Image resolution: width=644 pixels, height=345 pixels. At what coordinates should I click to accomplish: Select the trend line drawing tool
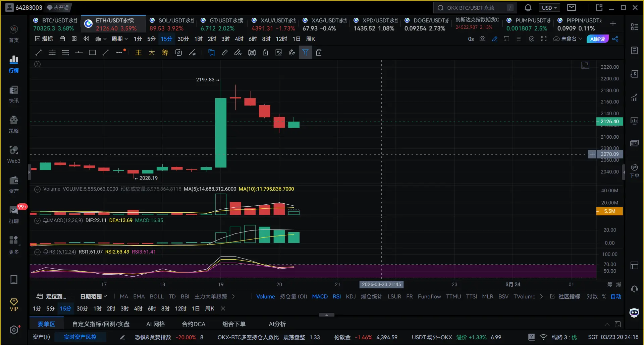coord(39,53)
